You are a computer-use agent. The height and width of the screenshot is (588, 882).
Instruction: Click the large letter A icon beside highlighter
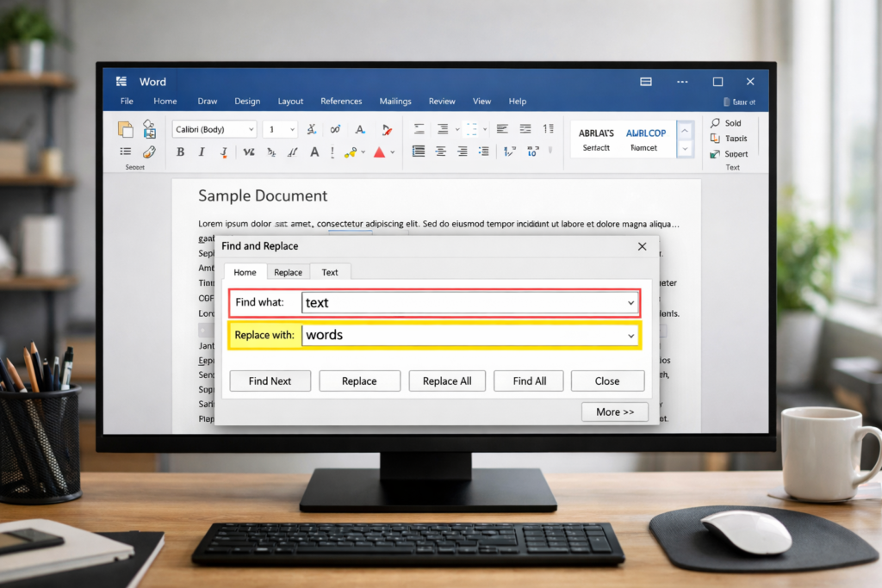(314, 152)
